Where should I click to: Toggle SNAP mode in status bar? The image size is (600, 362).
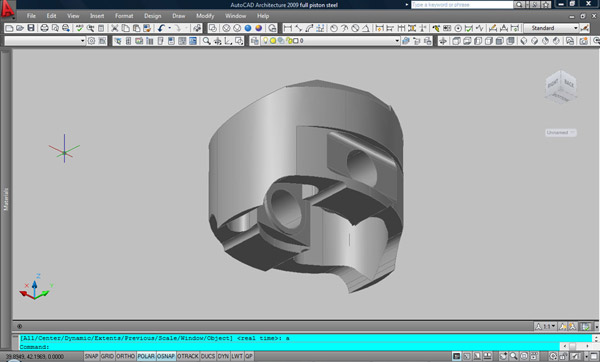click(x=91, y=356)
